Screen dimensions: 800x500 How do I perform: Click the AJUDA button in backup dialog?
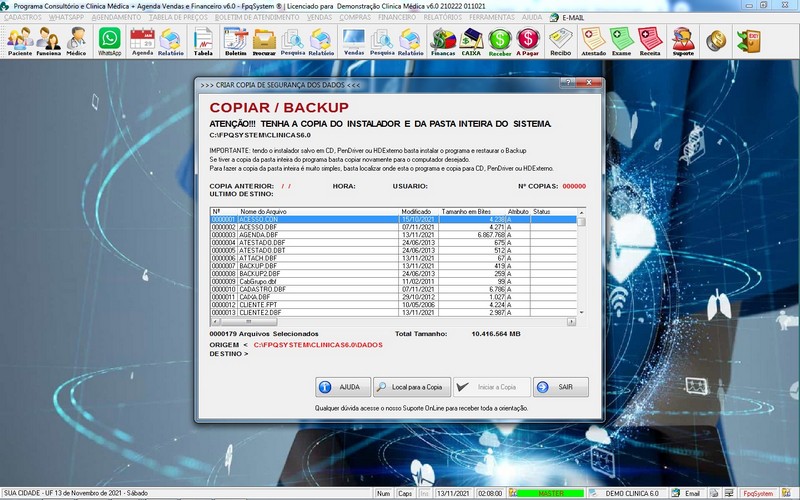[x=343, y=387]
